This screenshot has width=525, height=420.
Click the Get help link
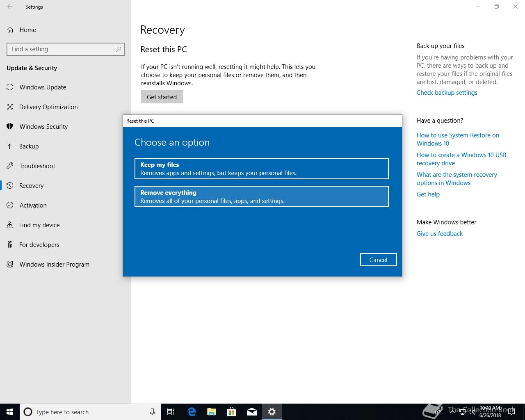click(x=428, y=194)
